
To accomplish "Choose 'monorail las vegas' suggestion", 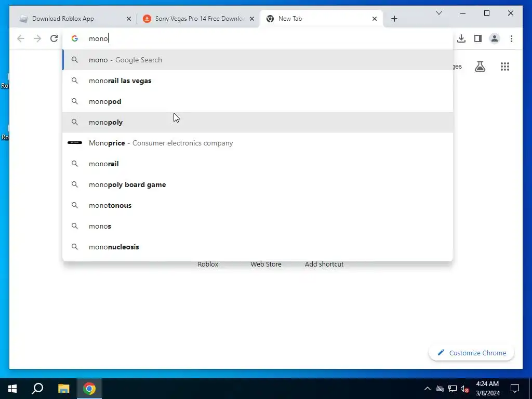I will point(258,81).
